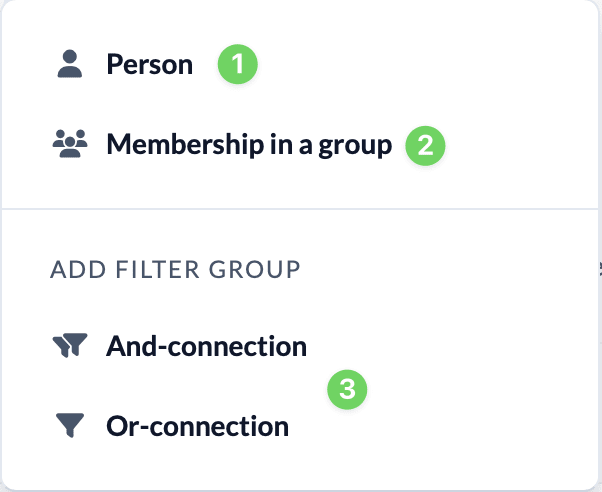The height and width of the screenshot is (492, 602).
Task: Click the single person silhouette icon
Action: point(69,65)
